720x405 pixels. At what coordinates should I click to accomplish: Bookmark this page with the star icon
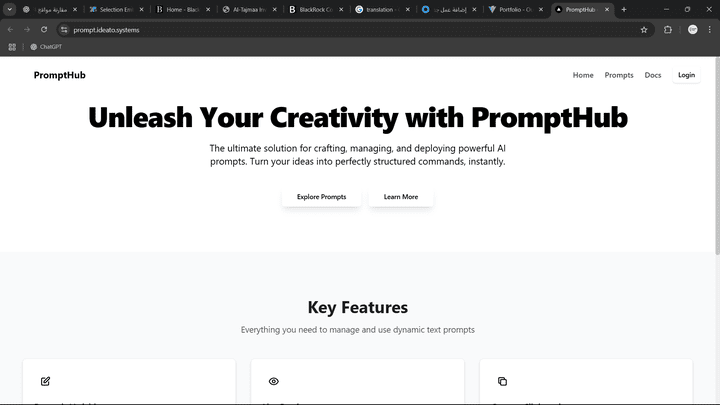(644, 30)
